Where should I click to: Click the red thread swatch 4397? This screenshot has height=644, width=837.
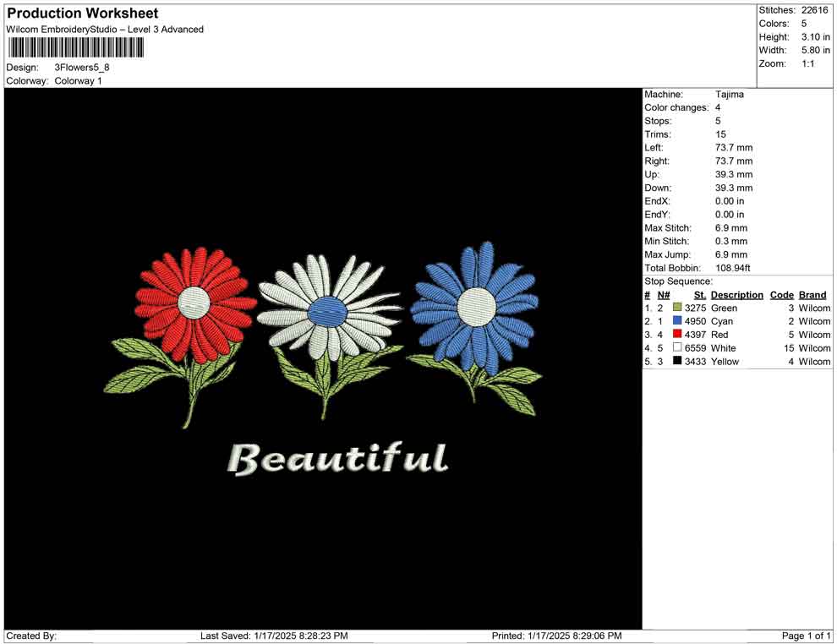pos(677,335)
